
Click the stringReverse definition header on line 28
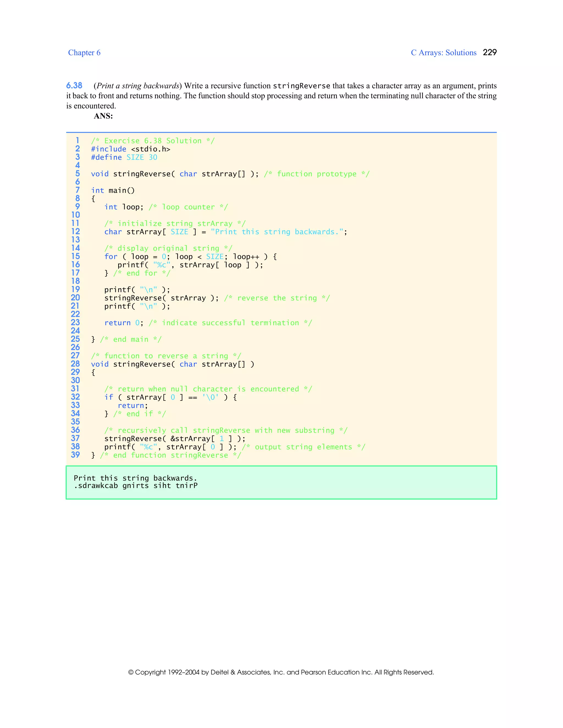172,364
